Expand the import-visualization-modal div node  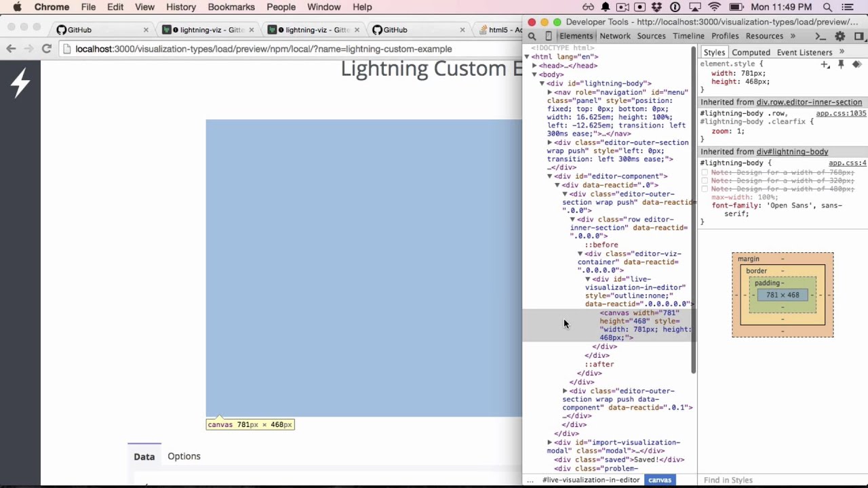coord(550,443)
